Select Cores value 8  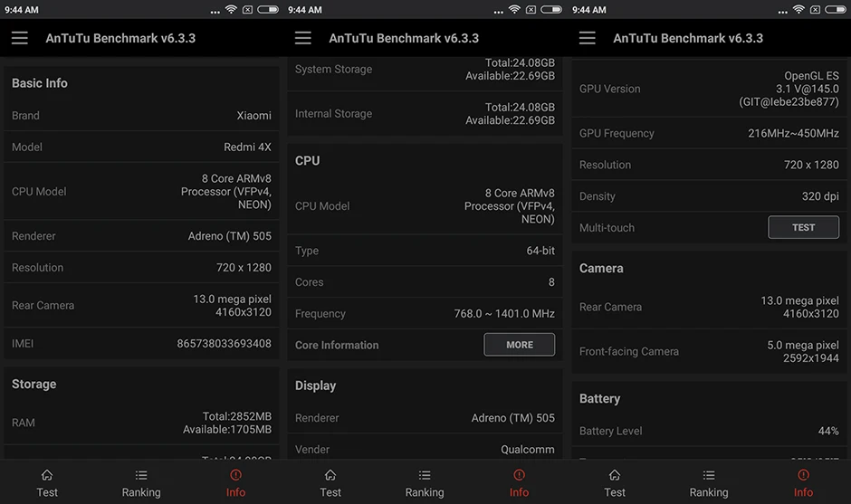point(551,282)
